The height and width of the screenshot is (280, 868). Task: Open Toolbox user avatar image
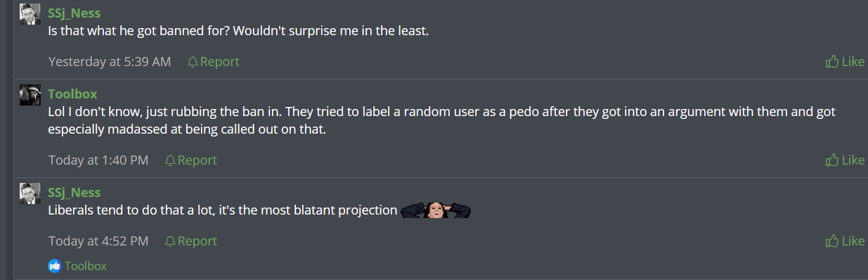click(x=30, y=95)
